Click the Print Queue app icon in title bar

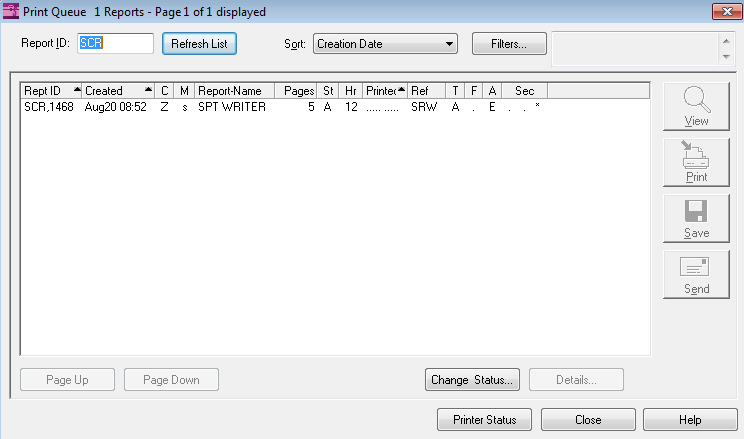tap(10, 11)
